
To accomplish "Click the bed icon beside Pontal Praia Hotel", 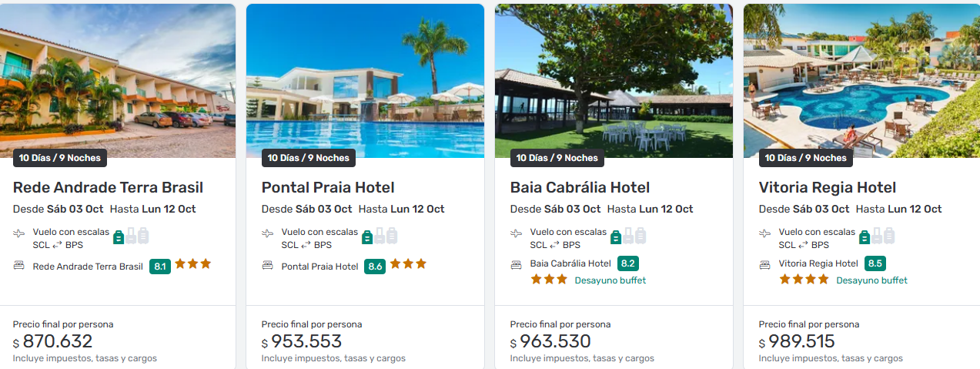I will 268,266.
